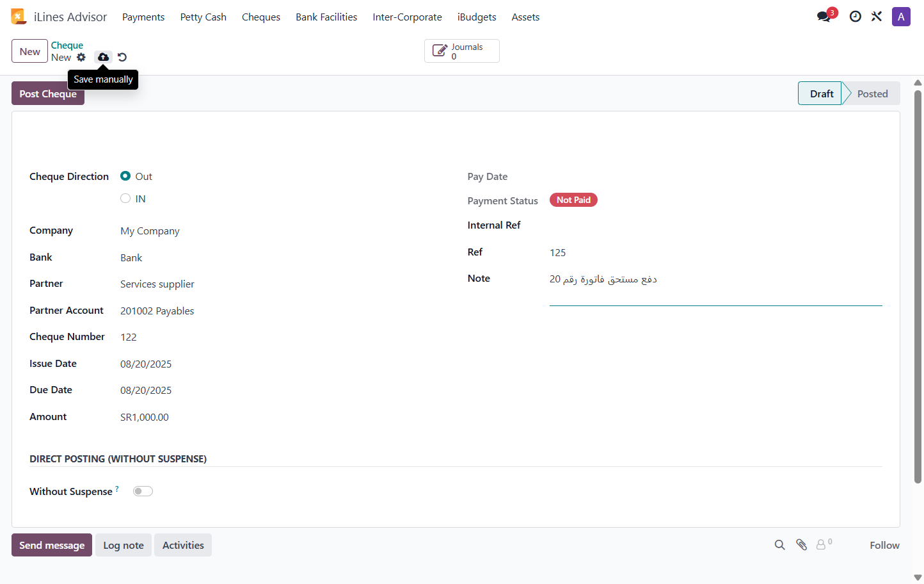Screen dimensions: 924x584
Task: Open the Bank Facilities menu
Action: (326, 17)
